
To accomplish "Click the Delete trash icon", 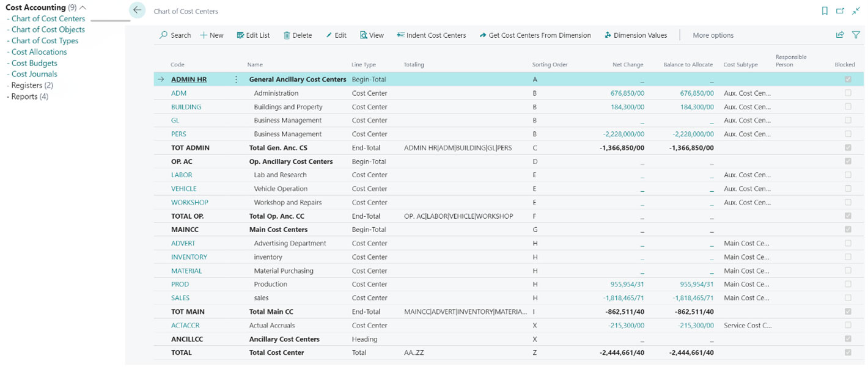I will [x=287, y=35].
